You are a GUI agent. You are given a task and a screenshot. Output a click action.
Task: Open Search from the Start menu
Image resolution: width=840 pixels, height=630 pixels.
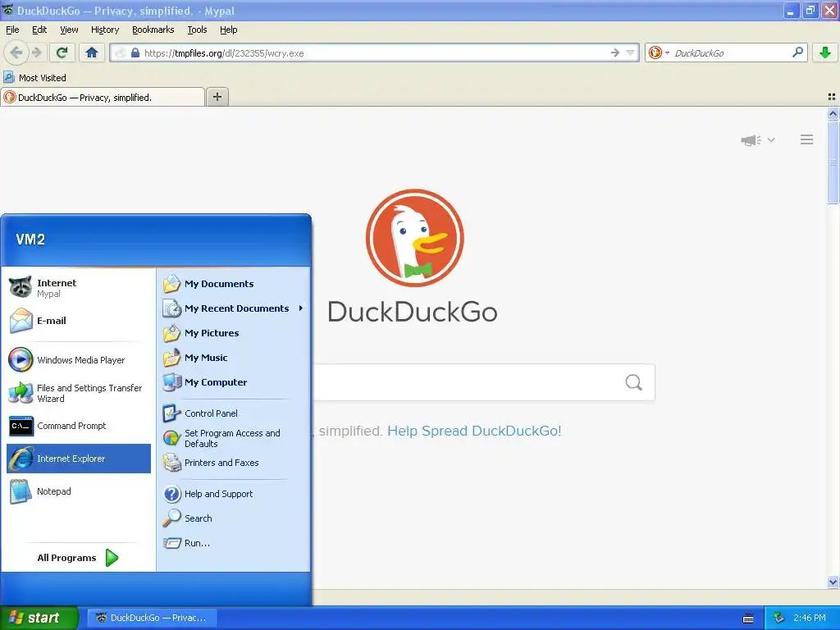234,518
